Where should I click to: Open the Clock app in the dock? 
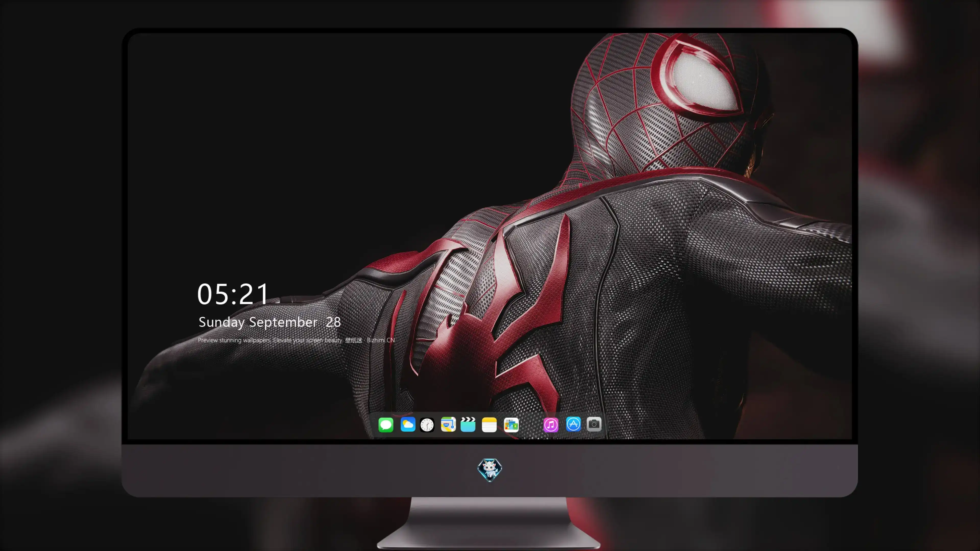pyautogui.click(x=427, y=425)
